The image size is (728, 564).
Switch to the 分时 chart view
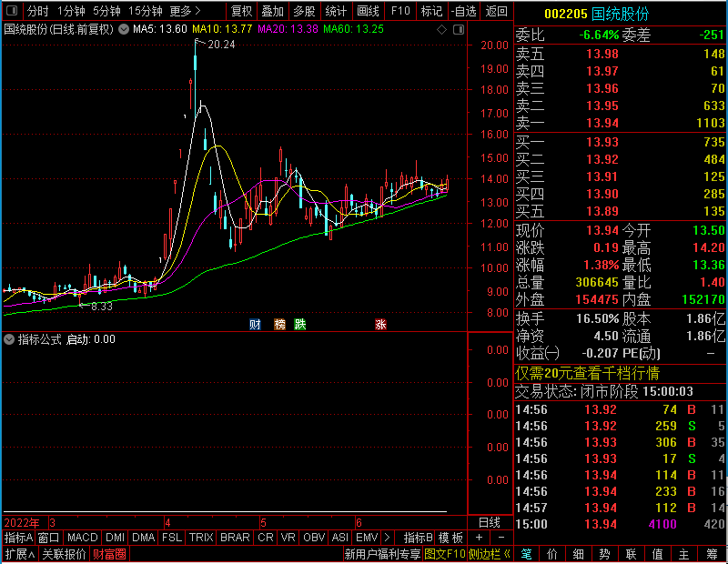pyautogui.click(x=37, y=11)
